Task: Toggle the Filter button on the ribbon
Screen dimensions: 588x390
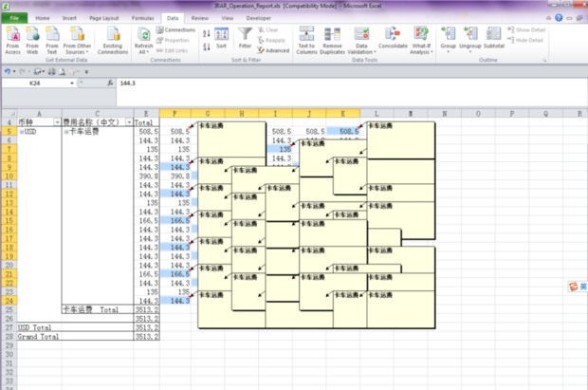Action: (x=246, y=38)
